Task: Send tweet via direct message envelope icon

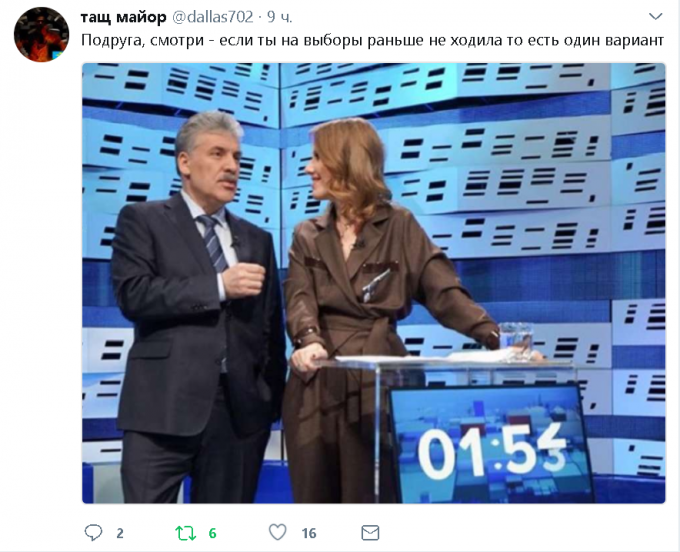Action: (x=370, y=533)
